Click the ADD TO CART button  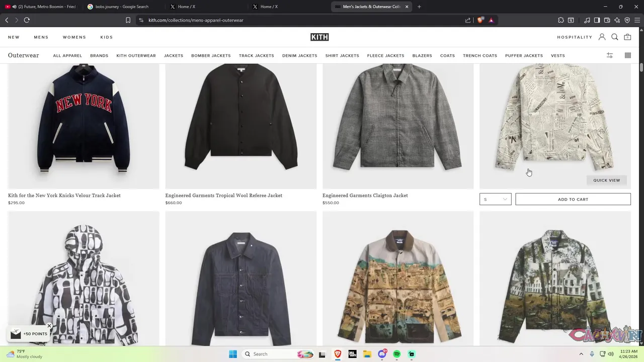573,199
